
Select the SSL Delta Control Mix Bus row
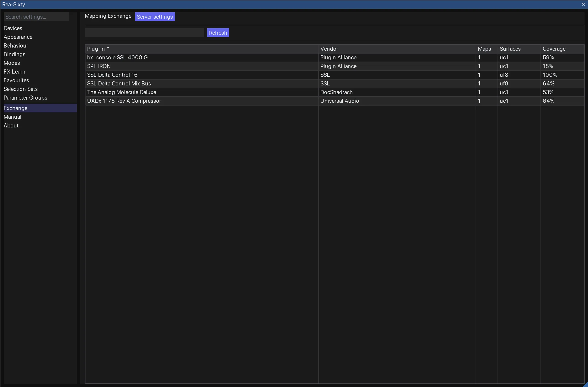click(335, 83)
